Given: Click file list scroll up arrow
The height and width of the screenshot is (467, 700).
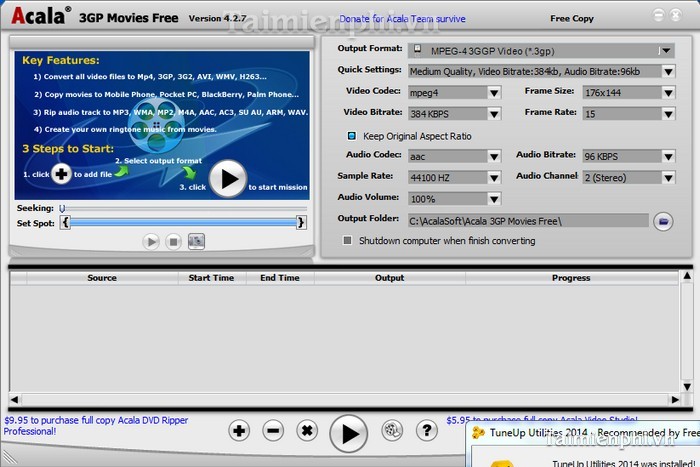Looking at the screenshot, I should 687,276.
